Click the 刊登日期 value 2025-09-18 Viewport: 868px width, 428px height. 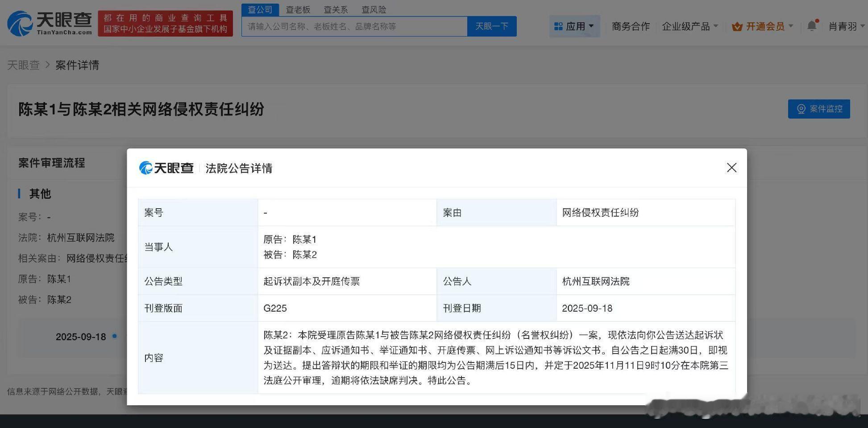(x=587, y=308)
